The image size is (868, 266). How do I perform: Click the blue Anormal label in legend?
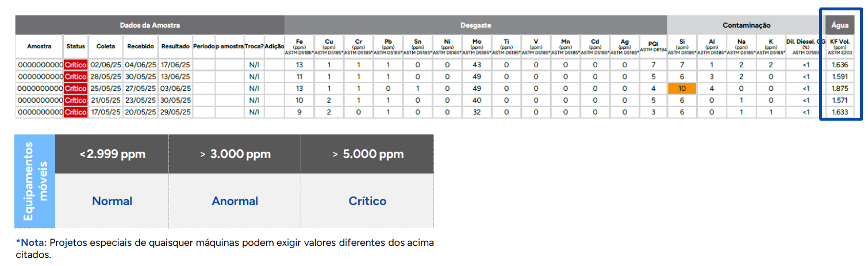click(235, 201)
